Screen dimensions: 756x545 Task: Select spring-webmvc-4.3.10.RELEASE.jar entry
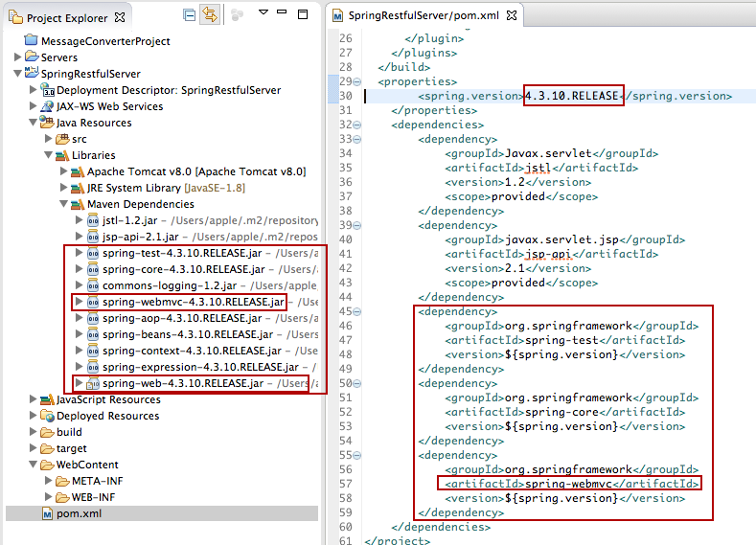[x=194, y=302]
